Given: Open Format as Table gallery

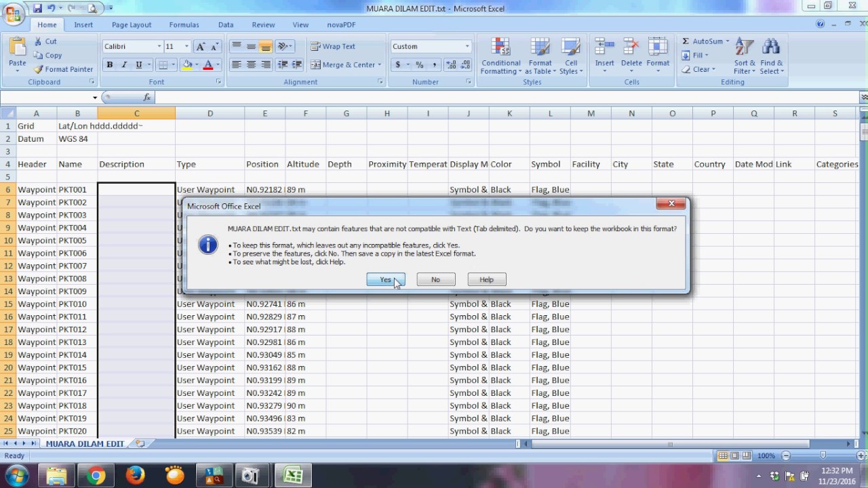Looking at the screenshot, I should [x=540, y=56].
